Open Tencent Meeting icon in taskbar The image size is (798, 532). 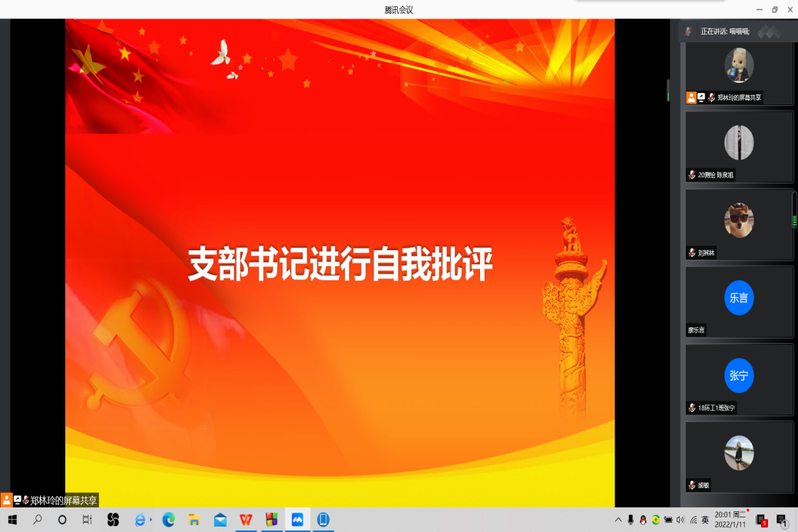[x=297, y=520]
